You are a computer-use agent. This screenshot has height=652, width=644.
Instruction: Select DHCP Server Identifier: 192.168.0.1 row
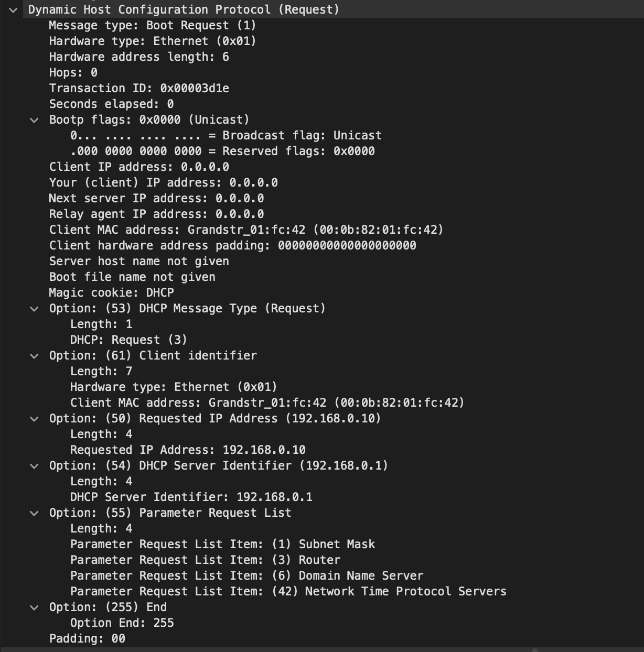point(191,497)
